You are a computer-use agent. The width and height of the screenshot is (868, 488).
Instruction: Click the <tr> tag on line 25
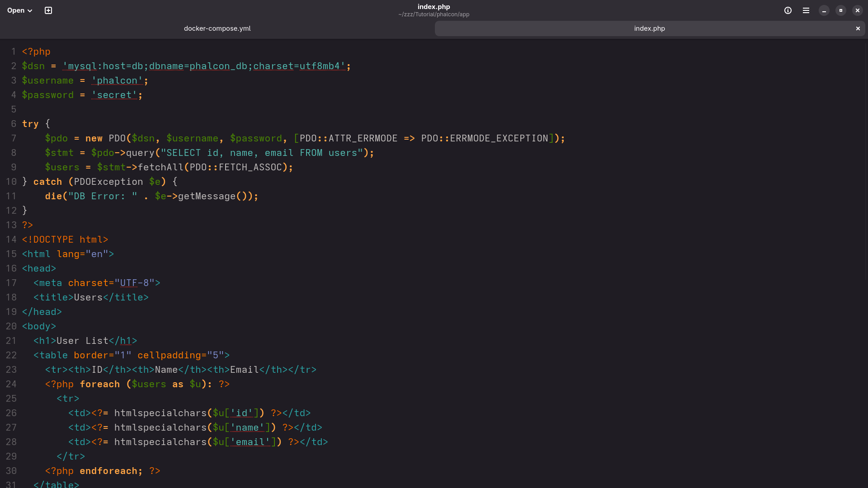click(68, 399)
